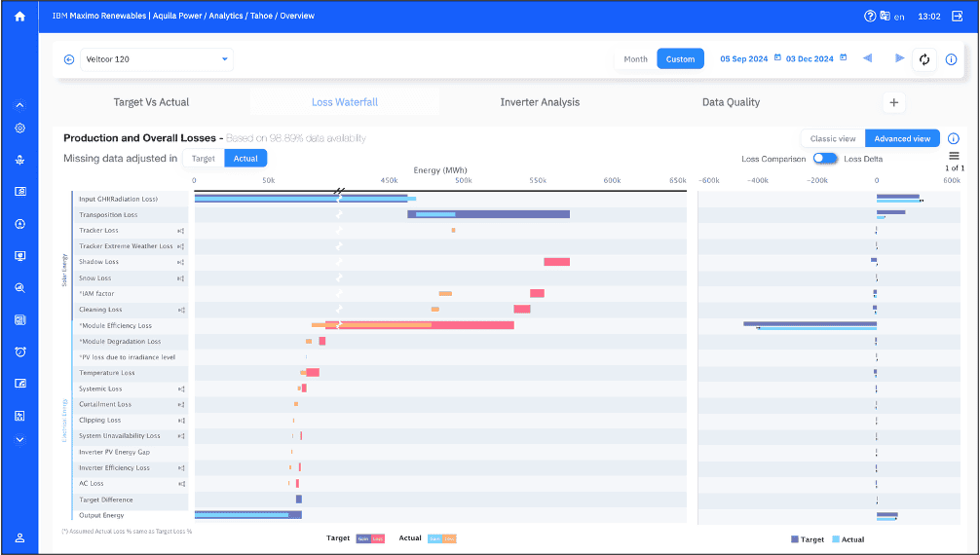This screenshot has height=555, width=980.
Task: Click the info icon beside Advanced view
Action: (x=954, y=138)
